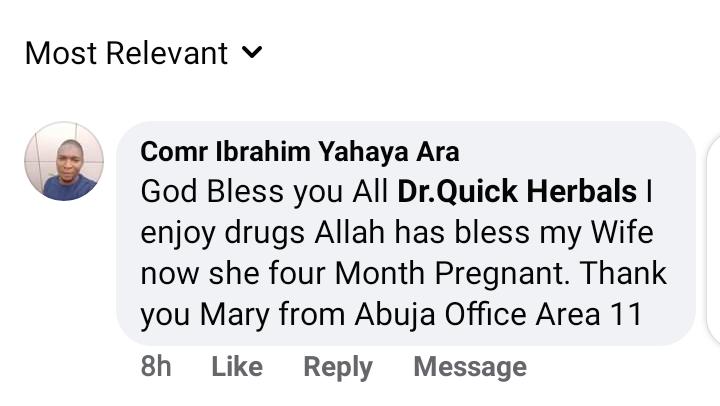This screenshot has width=720, height=406.
Task: Like Ibrahim's comment
Action: (x=237, y=367)
